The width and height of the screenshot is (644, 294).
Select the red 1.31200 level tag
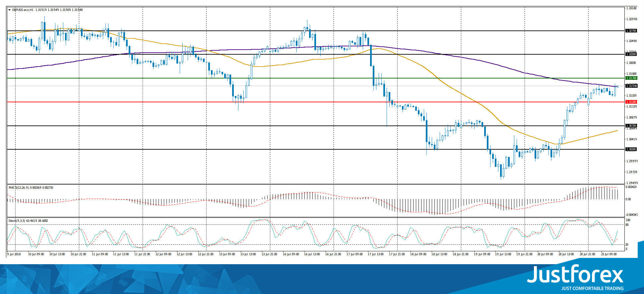click(631, 102)
